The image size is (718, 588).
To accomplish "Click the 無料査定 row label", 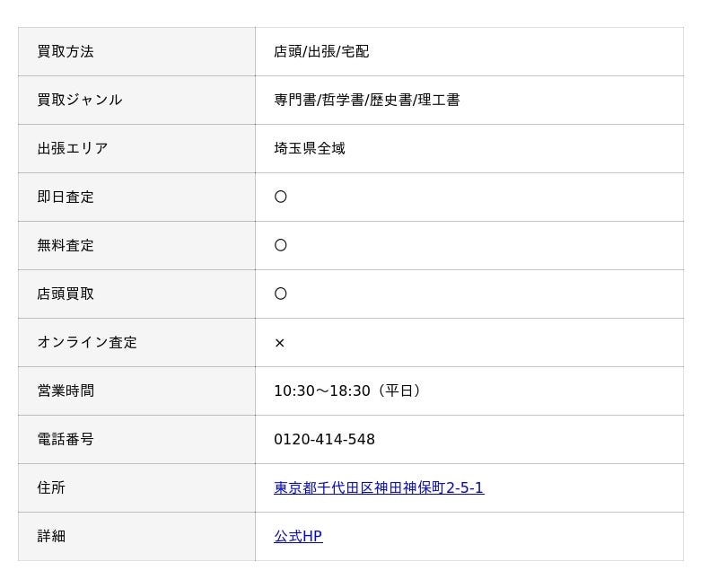I will click(66, 245).
